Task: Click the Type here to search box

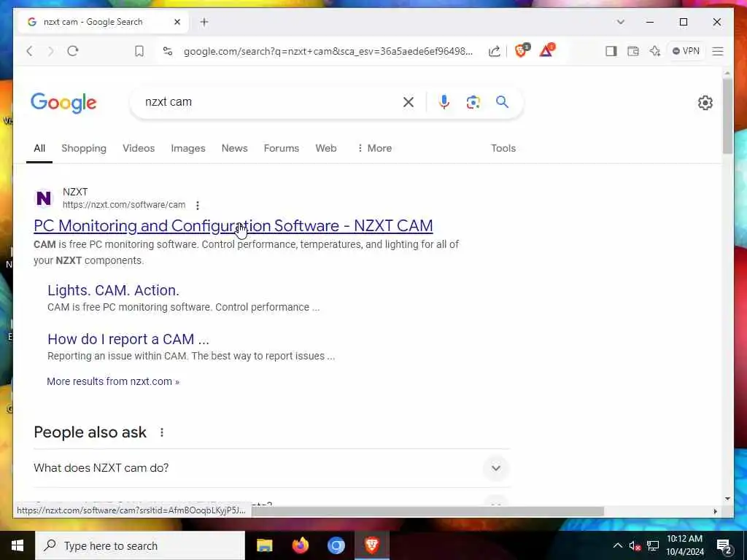Action: click(x=140, y=545)
